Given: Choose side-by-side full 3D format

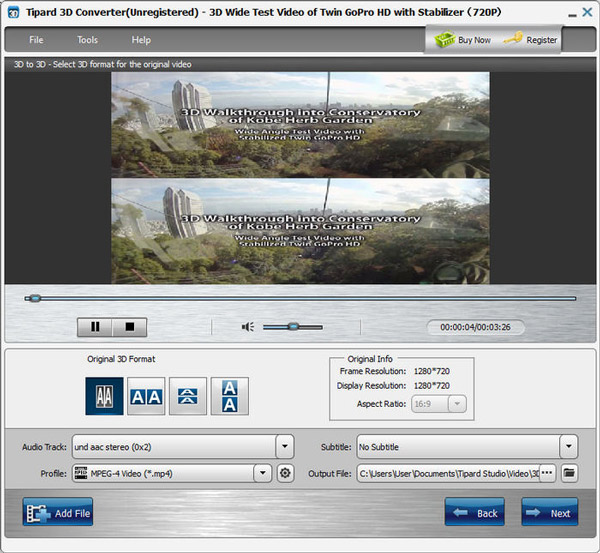Looking at the screenshot, I should (146, 396).
